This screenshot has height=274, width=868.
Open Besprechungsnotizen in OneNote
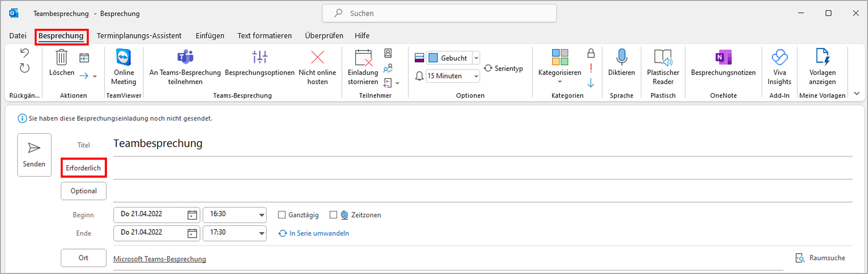click(723, 64)
